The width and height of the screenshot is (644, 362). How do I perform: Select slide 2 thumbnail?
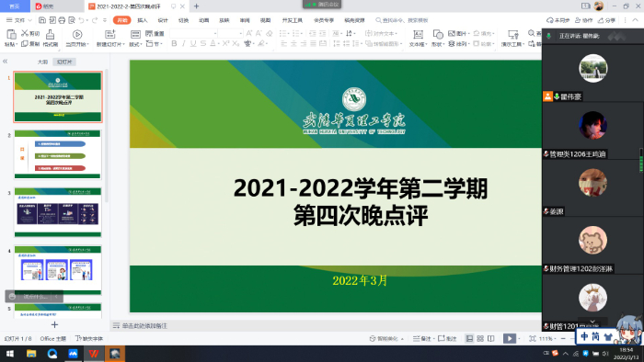pos(57,154)
